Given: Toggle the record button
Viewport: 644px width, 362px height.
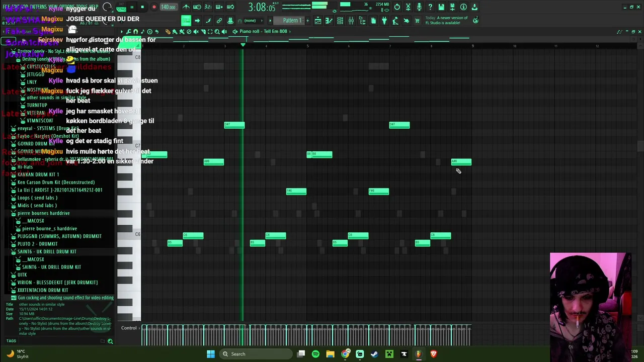Looking at the screenshot, I should pos(154,7).
